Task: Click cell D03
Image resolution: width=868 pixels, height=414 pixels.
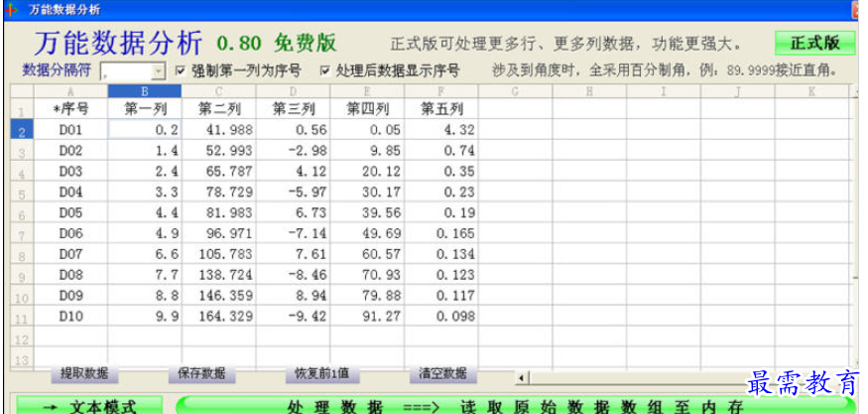Action: click(70, 171)
